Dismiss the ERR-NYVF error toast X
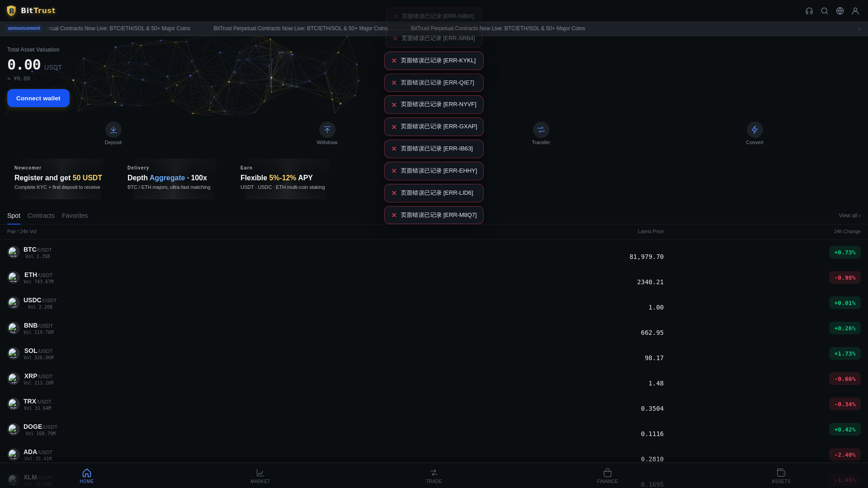 [394, 105]
